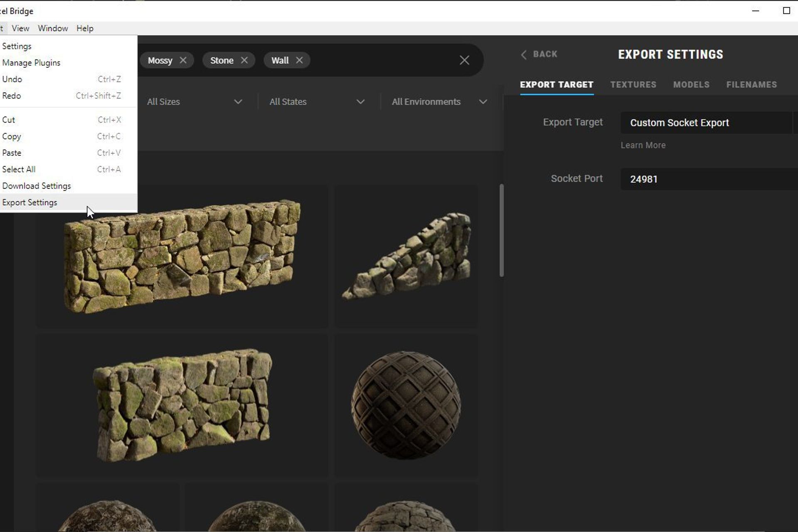
Task: Open the All Sizes dropdown
Action: 179,101
